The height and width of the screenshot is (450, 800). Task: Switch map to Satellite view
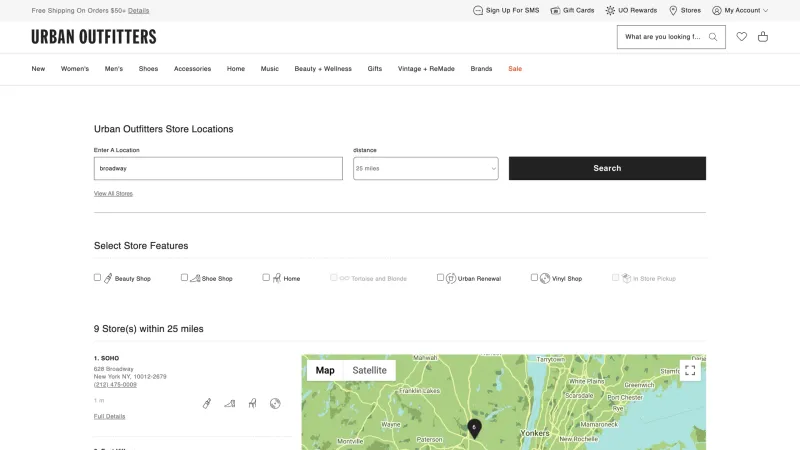(369, 370)
